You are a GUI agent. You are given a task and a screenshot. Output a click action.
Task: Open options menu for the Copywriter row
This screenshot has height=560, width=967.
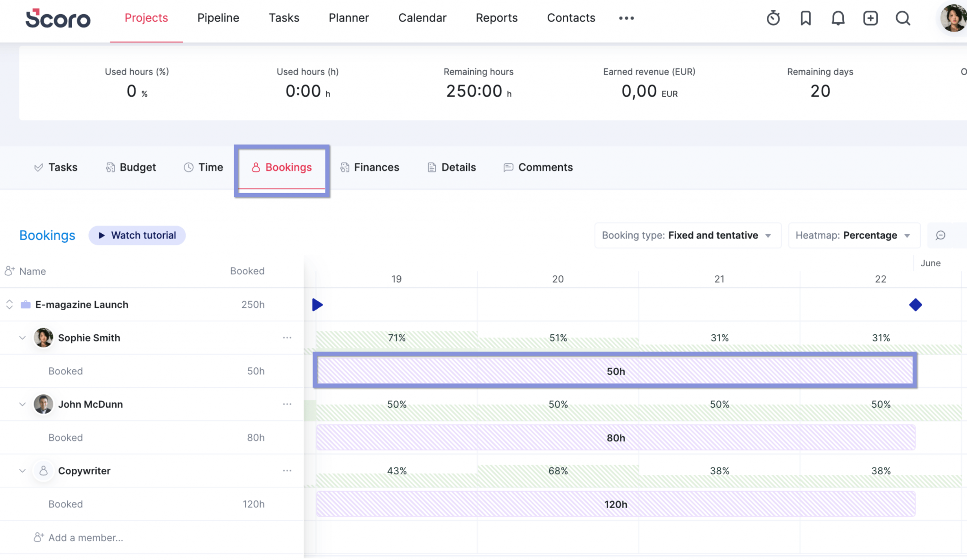pyautogui.click(x=287, y=471)
